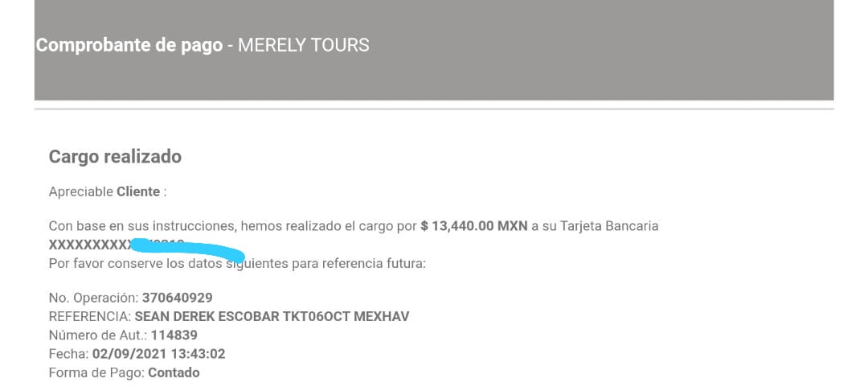Click reference SEAN DEREK ESCOBAR TKT06OCT MEXHAV

coord(272,317)
